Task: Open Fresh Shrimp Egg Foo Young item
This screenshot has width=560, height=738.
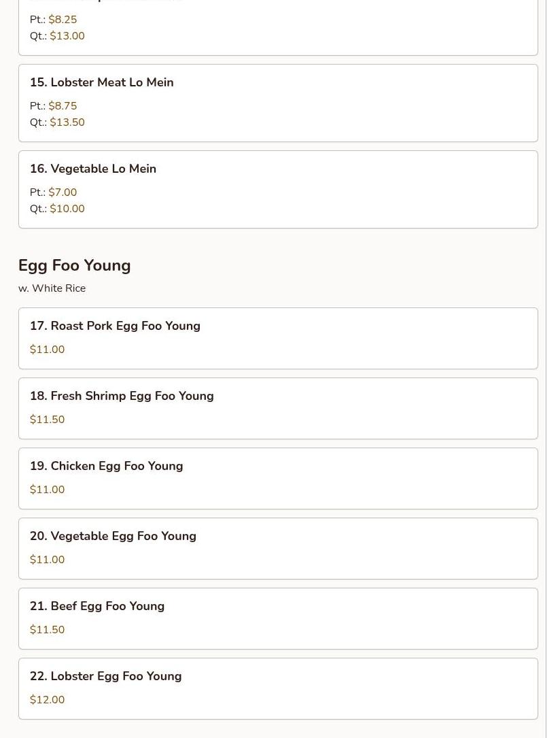Action: (122, 396)
